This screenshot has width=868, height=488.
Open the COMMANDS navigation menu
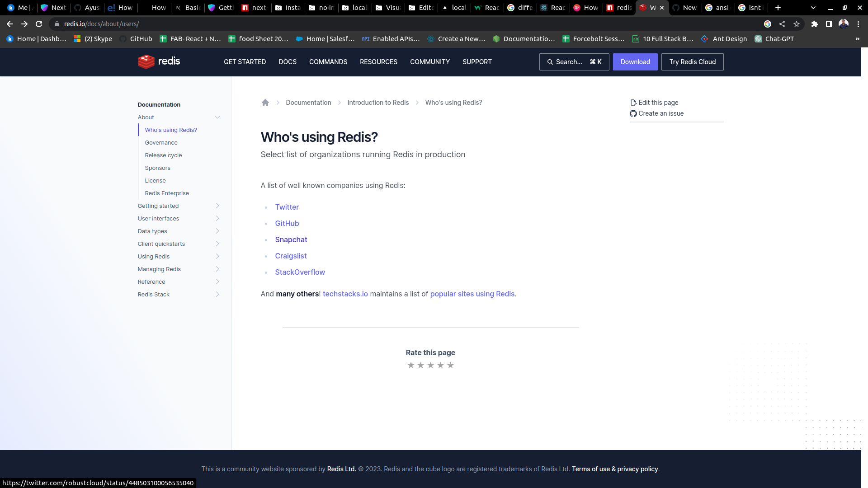point(328,62)
